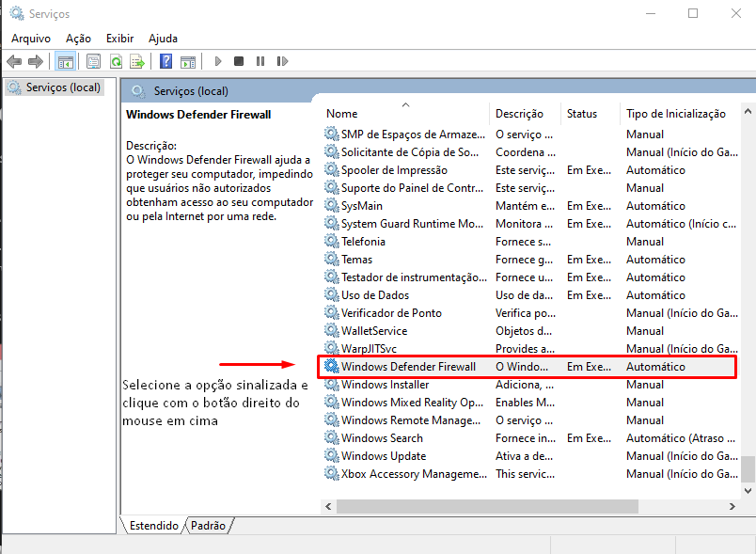The image size is (756, 554).
Task: Select System Guard Runtime Mo... service
Action: click(x=412, y=224)
